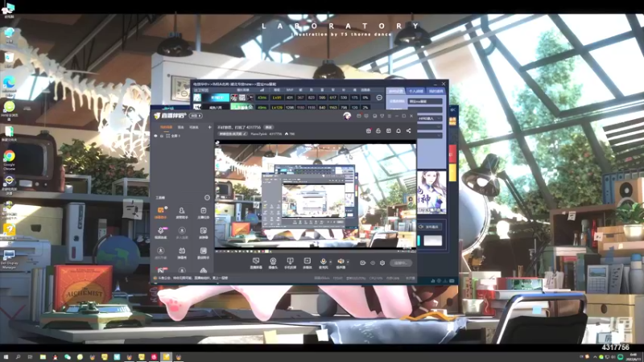Open the game character advertisement thumbnail
Viewport: 644px width, 362px height.
point(431,192)
